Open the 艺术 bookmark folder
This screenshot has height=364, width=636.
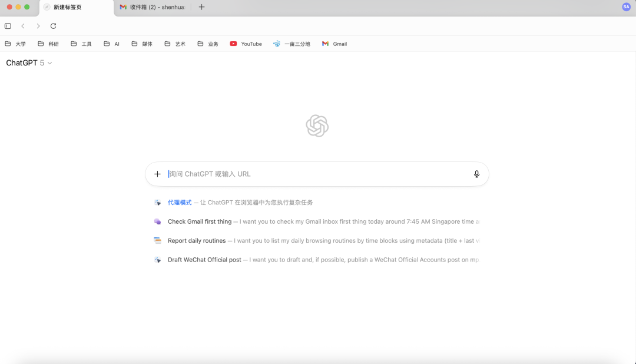pyautogui.click(x=175, y=44)
